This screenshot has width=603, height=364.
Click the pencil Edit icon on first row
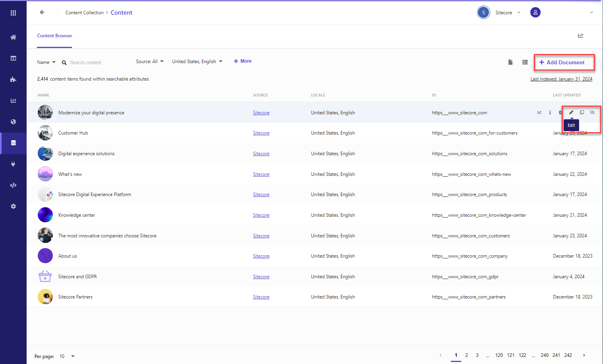tap(571, 112)
